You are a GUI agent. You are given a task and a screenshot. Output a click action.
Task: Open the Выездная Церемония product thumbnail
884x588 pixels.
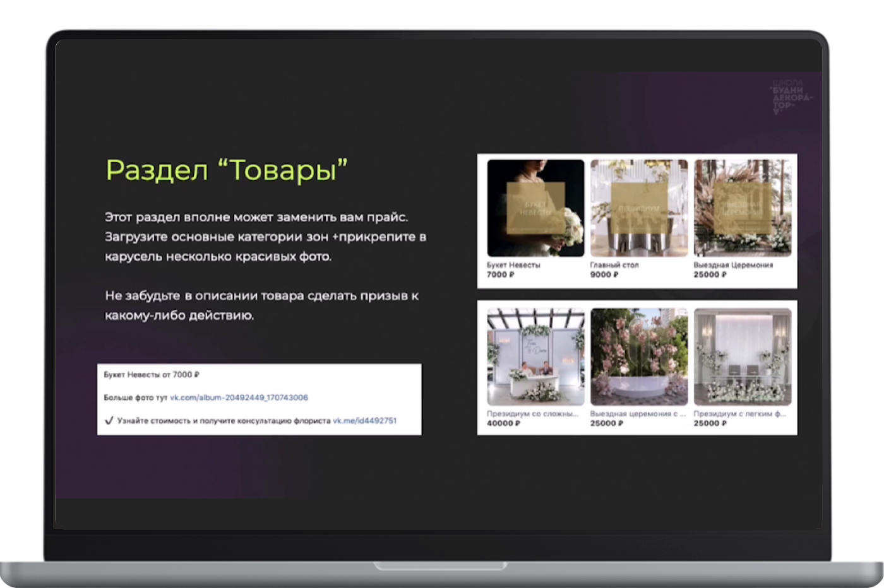743,208
